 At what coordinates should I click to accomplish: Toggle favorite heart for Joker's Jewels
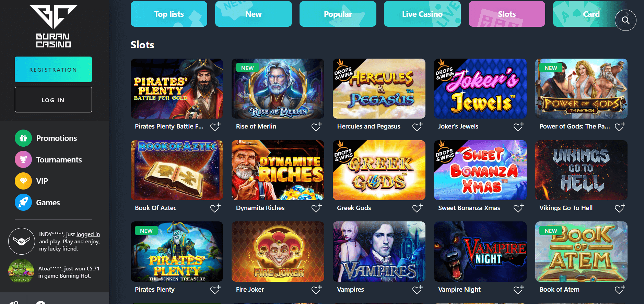pyautogui.click(x=518, y=126)
